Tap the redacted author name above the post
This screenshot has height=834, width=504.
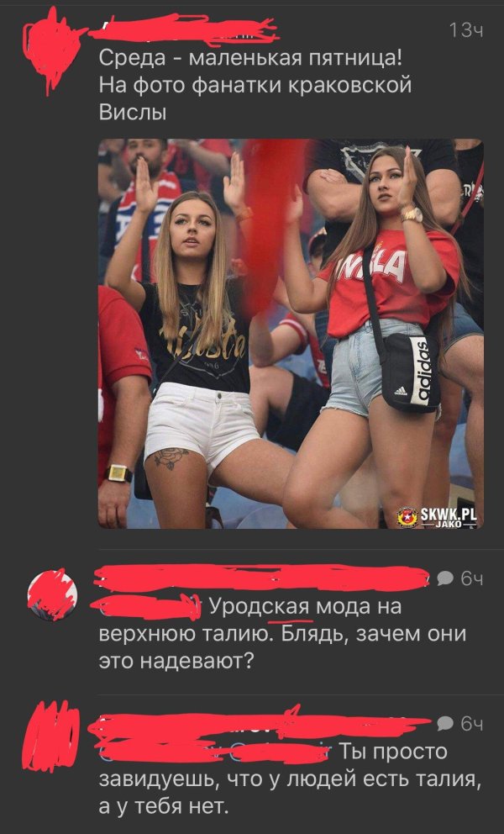(x=183, y=29)
